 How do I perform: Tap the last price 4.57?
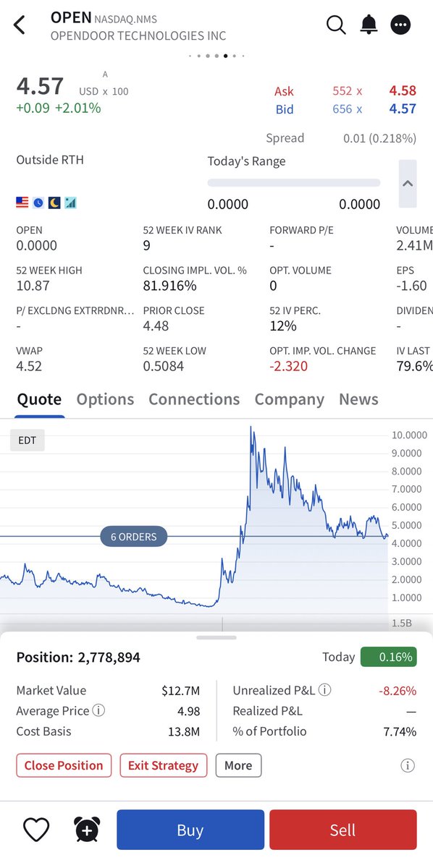point(41,86)
